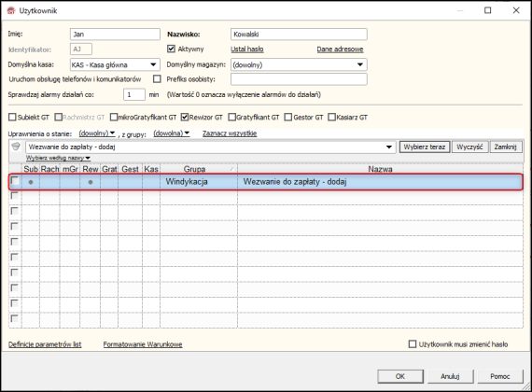Click the Sub column dot in the Windykacja row

pos(31,182)
